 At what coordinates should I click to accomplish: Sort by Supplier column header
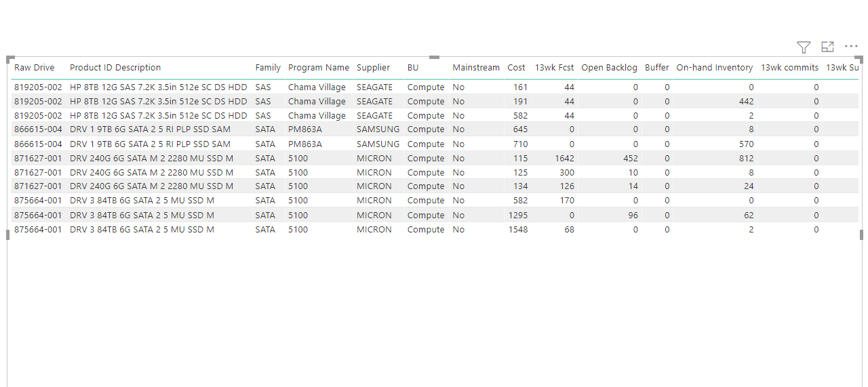[x=374, y=68]
